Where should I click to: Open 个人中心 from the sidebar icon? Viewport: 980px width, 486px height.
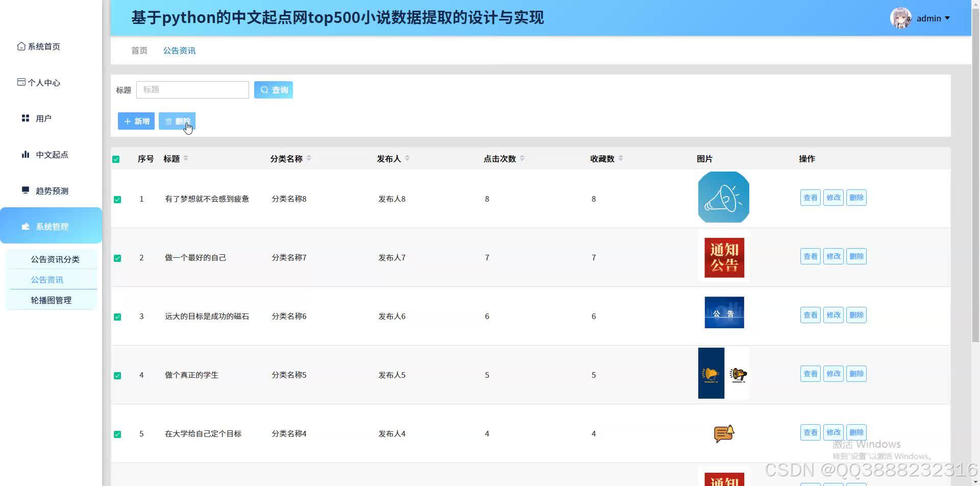(21, 82)
